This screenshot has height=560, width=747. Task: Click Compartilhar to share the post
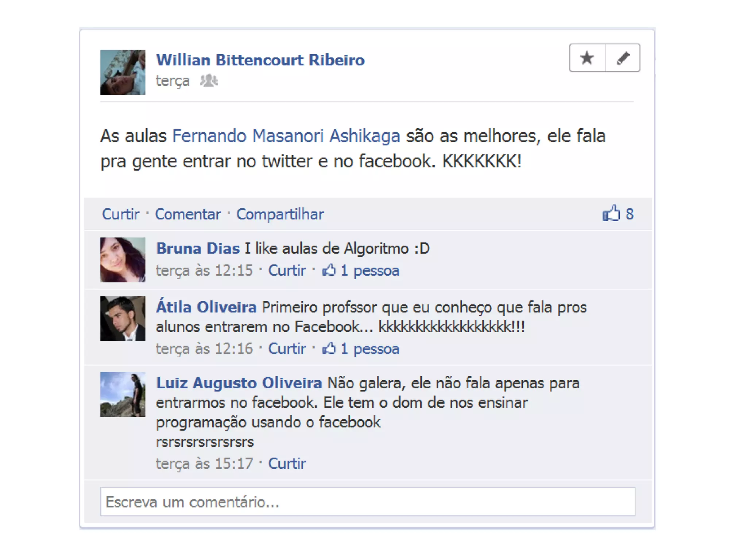tap(280, 214)
